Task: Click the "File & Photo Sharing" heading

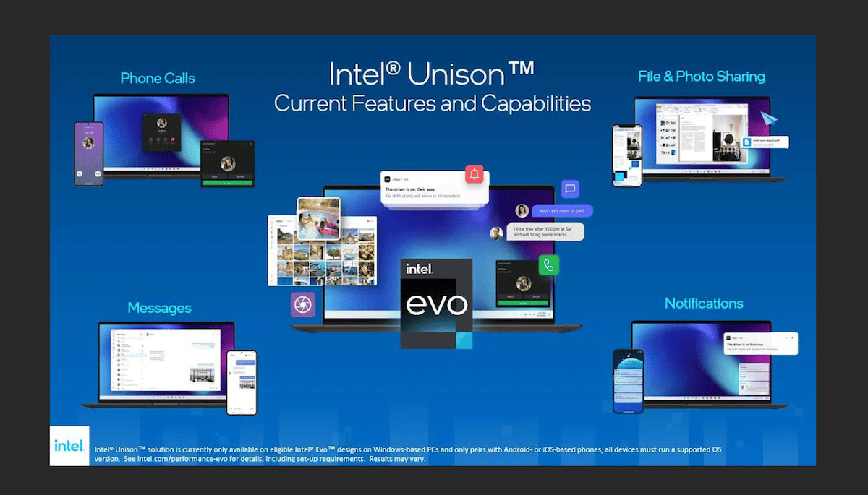Action: coord(702,76)
